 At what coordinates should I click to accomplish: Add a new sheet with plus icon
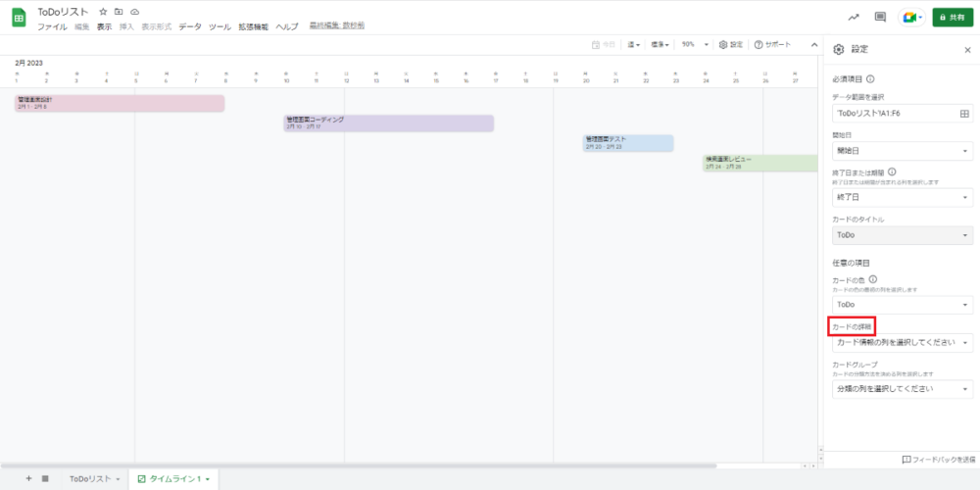[28, 478]
